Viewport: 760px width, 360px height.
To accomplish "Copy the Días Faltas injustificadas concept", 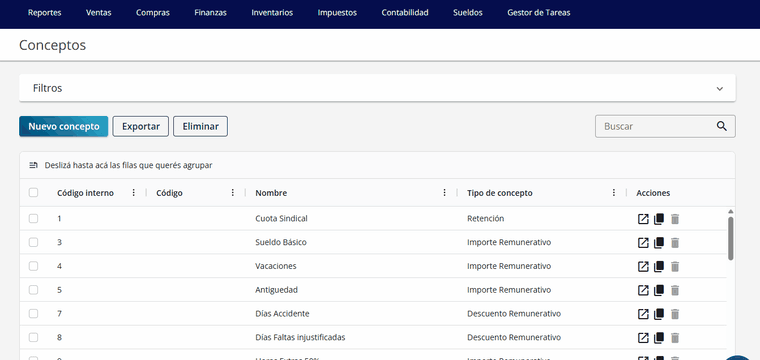I will click(658, 338).
